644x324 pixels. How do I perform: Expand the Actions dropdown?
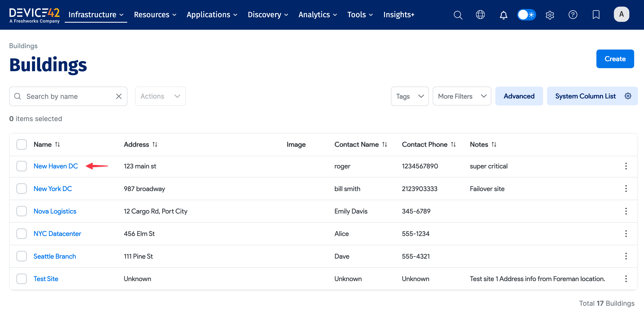pyautogui.click(x=160, y=96)
